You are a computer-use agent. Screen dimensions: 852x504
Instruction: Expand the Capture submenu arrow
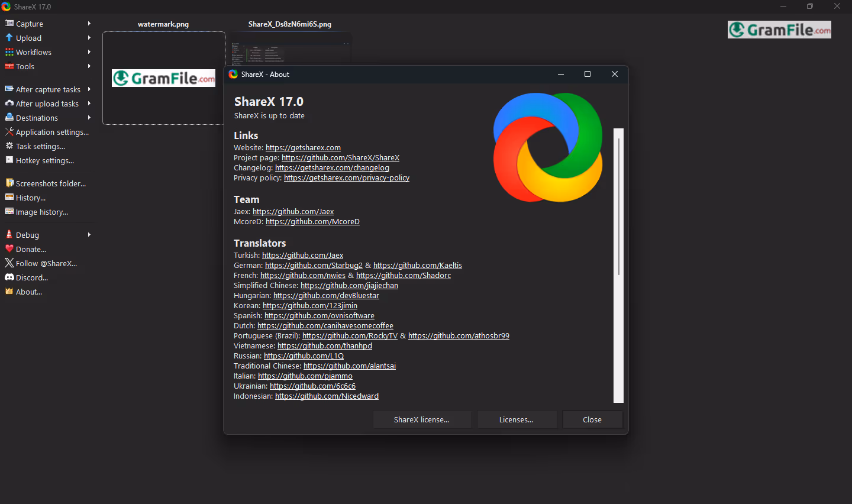(89, 24)
